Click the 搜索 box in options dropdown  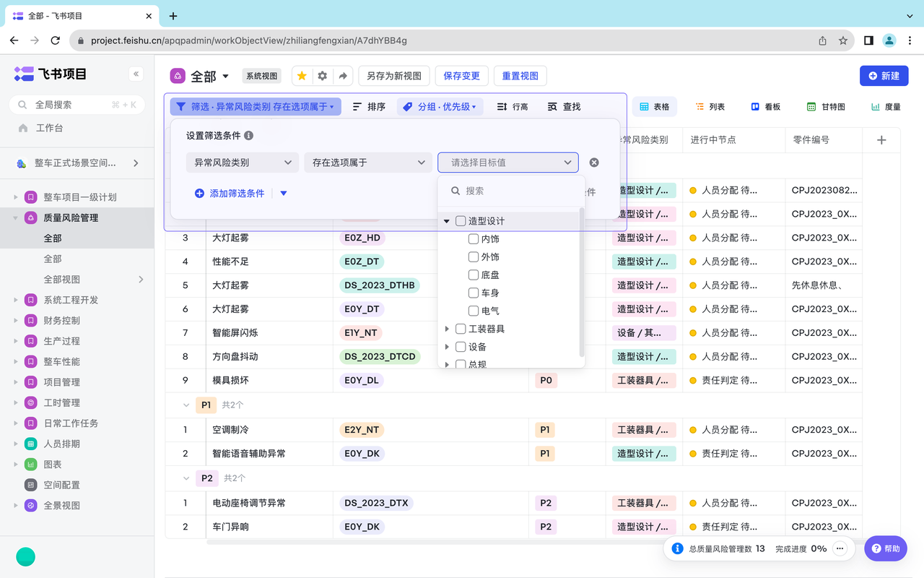[x=511, y=191]
